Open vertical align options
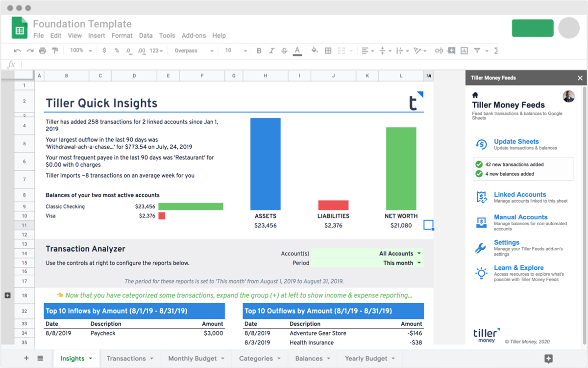Screen dimensions: 588x368 point(386,51)
